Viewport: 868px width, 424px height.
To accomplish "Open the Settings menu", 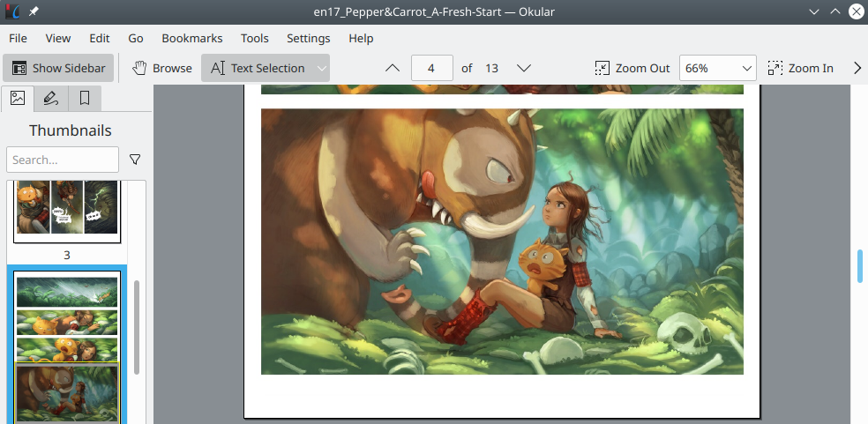I will [308, 38].
